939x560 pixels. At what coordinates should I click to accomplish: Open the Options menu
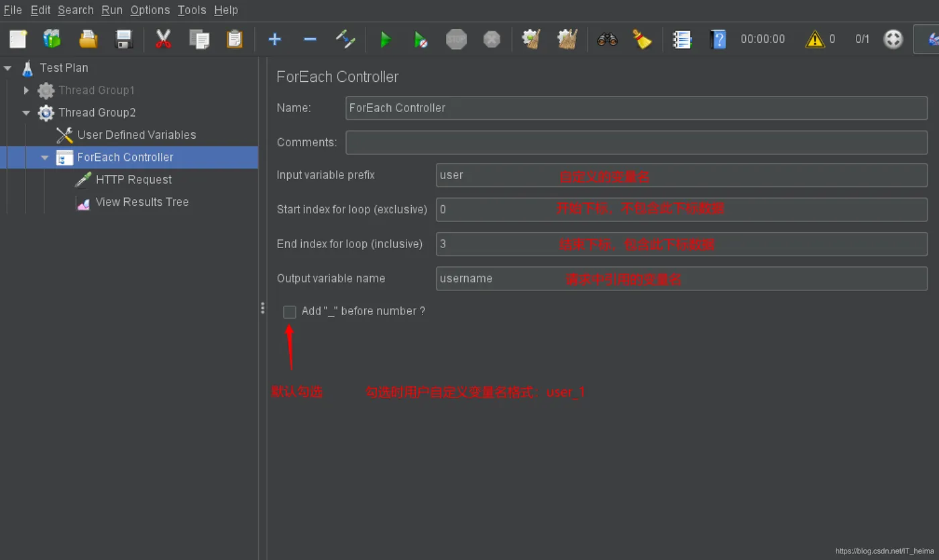point(150,10)
